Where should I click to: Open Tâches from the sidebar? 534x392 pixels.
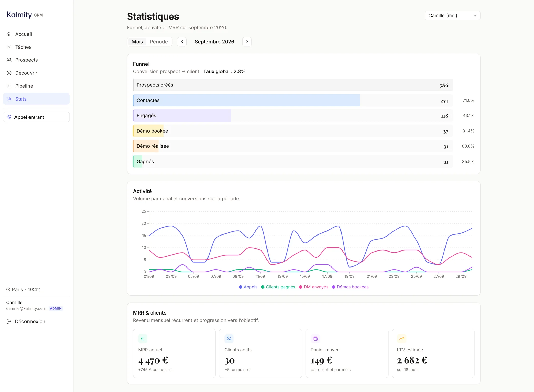36,47
